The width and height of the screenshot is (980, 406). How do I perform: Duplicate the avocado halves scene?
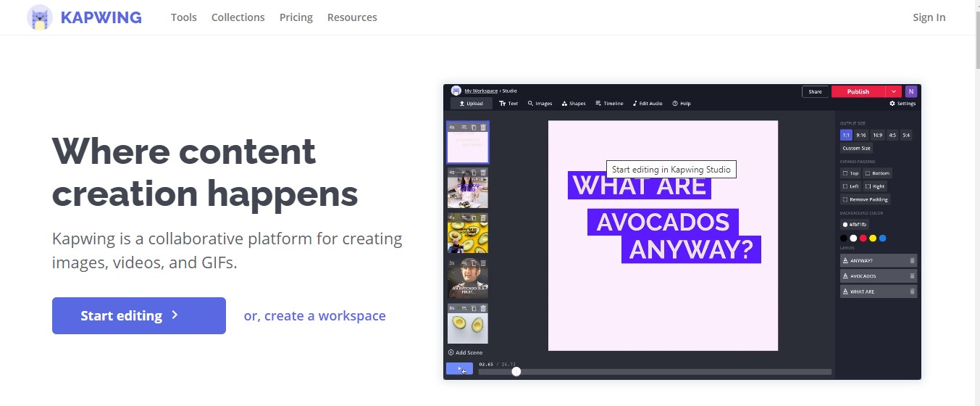point(474,309)
